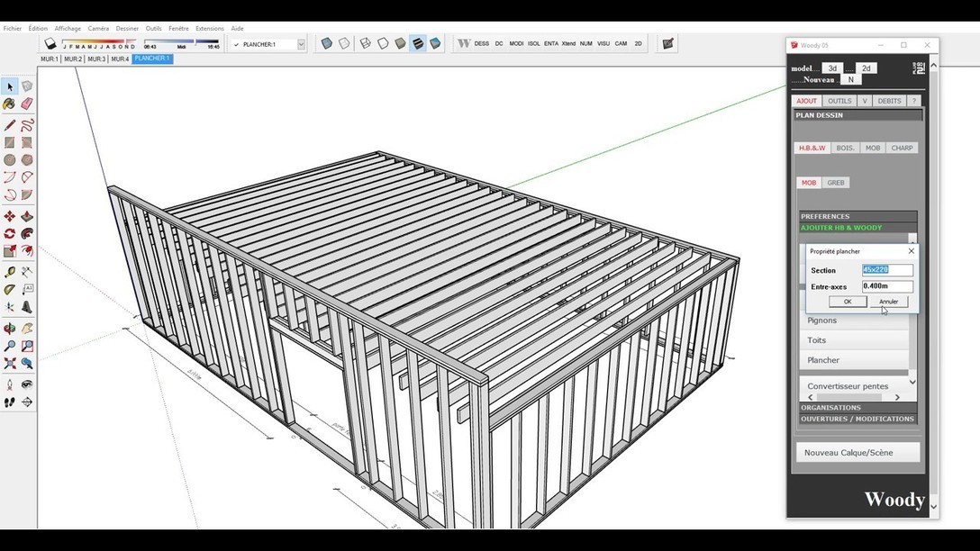Click the Entre-axes input field
Image resolution: width=980 pixels, height=551 pixels.
click(887, 286)
